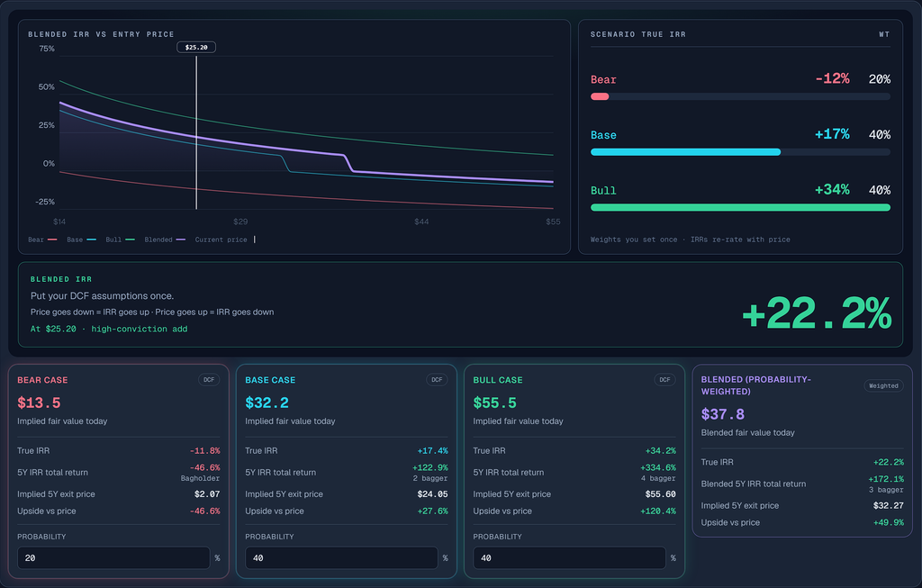Viewport: 922px width, 588px height.
Task: Click the Bear legend entry under chart
Action: coord(42,240)
